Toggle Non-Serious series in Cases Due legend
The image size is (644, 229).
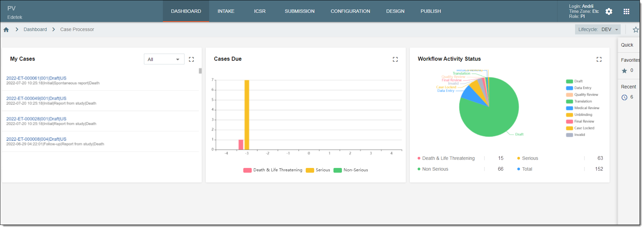point(351,170)
